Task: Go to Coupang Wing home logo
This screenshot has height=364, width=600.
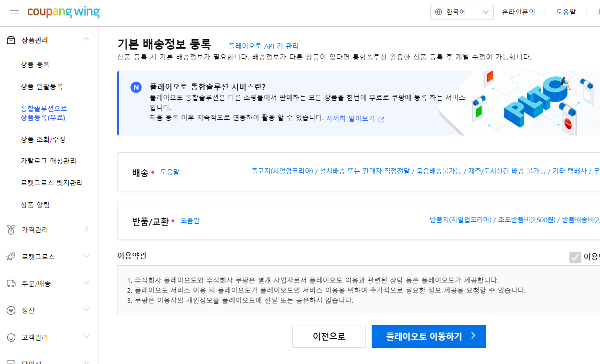Action: pyautogui.click(x=64, y=12)
